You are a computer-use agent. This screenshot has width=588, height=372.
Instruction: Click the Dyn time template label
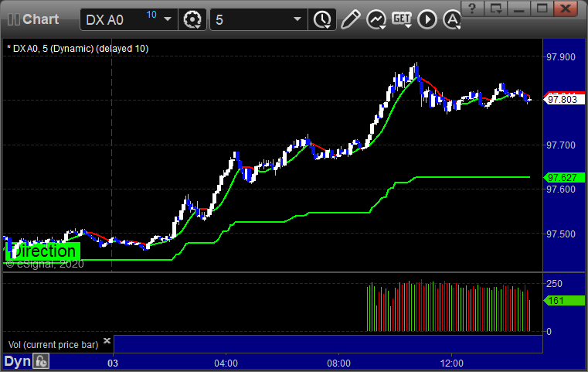click(x=17, y=361)
